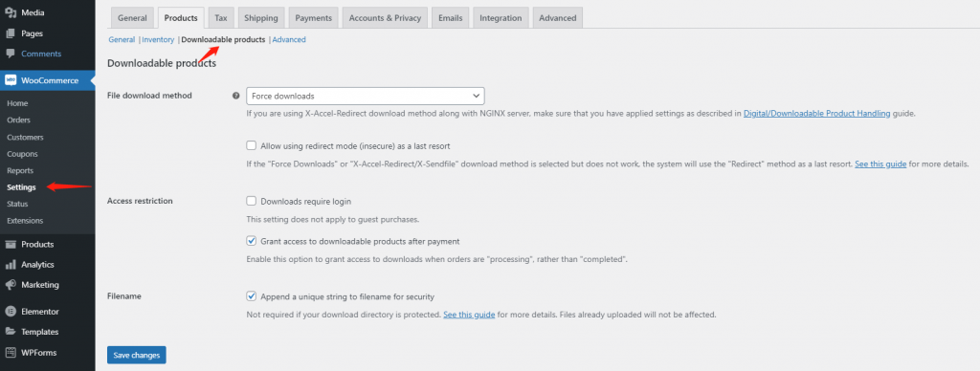Image resolution: width=980 pixels, height=371 pixels.
Task: Click the Media icon in the sidebar
Action: (x=10, y=12)
